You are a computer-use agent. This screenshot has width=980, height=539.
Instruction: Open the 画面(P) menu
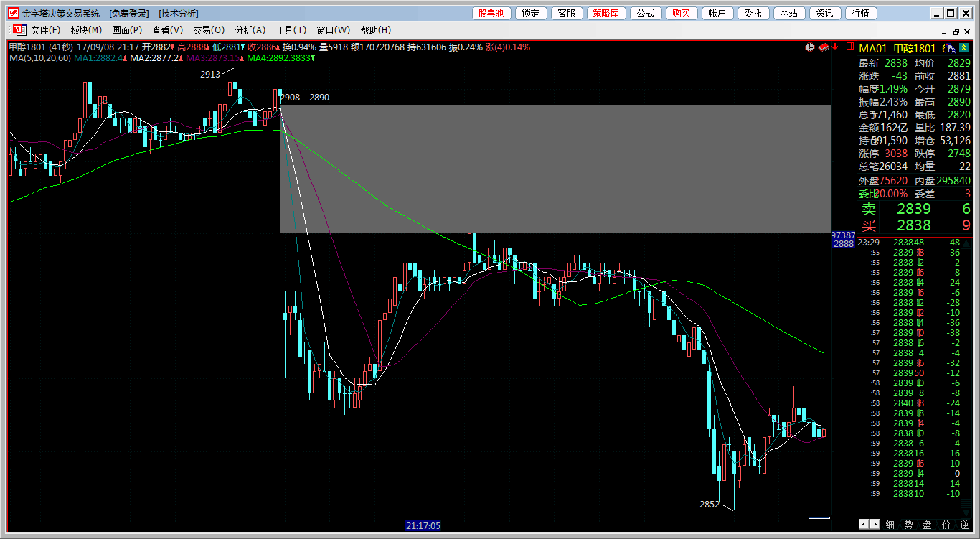[x=127, y=30]
